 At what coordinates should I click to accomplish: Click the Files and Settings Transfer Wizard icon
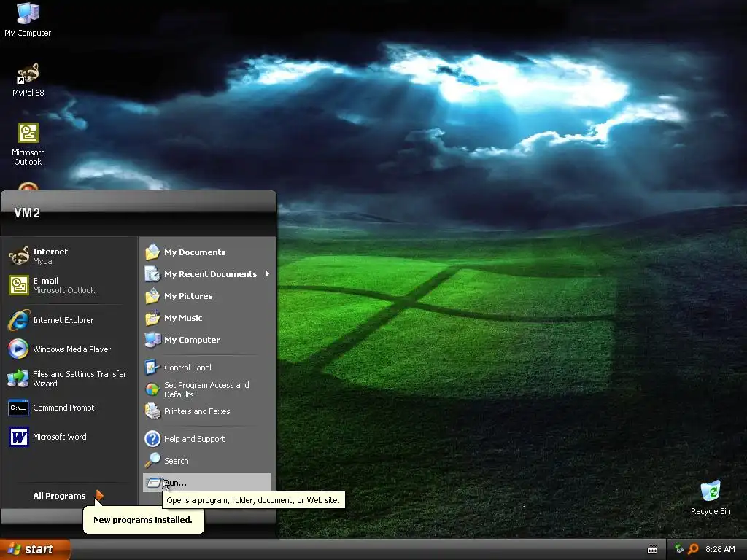point(18,378)
